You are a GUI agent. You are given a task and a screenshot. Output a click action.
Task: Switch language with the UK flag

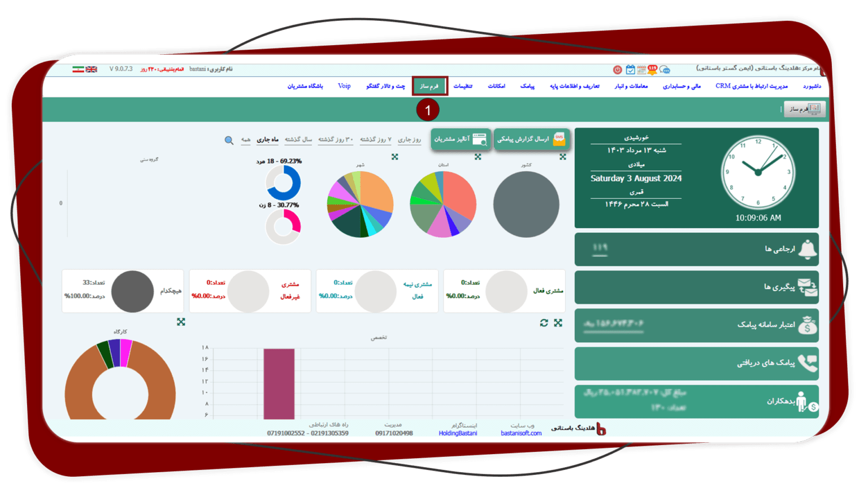(91, 69)
